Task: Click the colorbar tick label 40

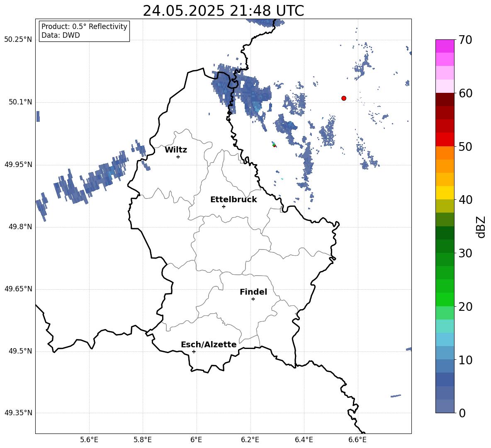Action: click(x=465, y=200)
